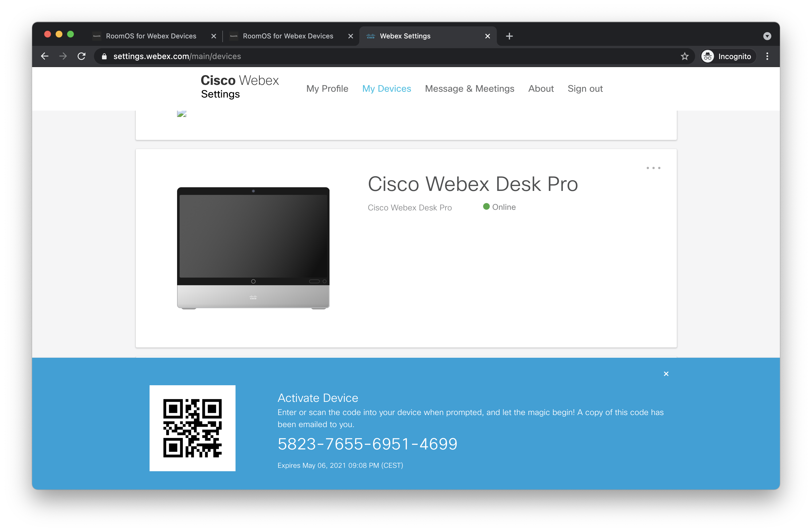Bookmark this page with star icon

coord(684,56)
